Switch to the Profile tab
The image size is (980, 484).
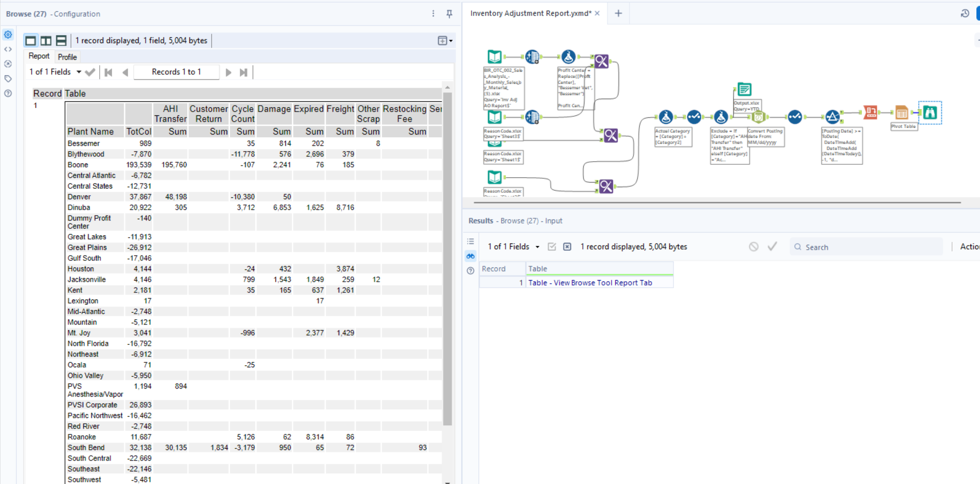(67, 57)
